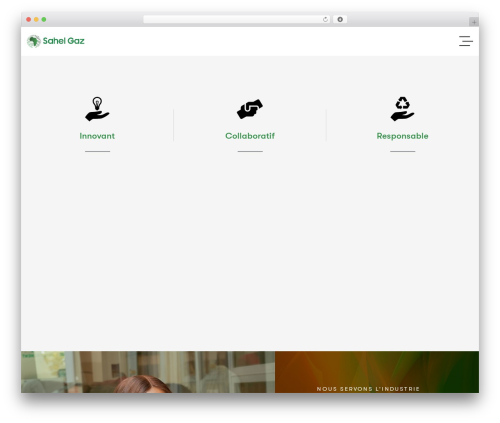
Task: Open a new browser tab with plus
Action: 474,22
